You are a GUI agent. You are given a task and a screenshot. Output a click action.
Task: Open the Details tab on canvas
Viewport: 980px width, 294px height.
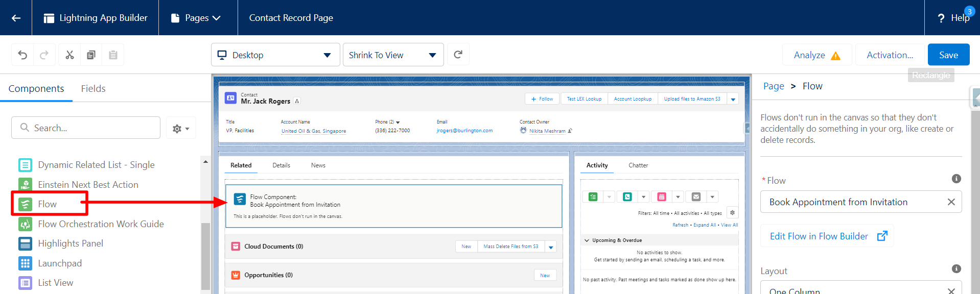click(281, 165)
